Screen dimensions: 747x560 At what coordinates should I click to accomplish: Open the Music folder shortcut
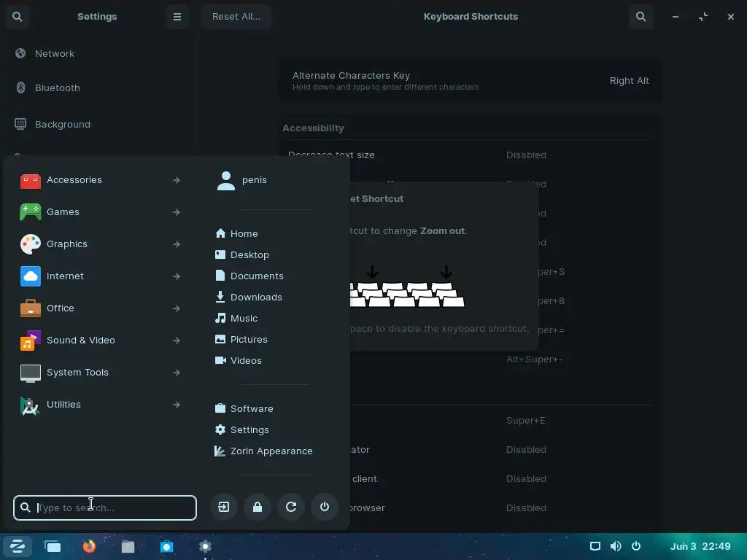(x=237, y=318)
